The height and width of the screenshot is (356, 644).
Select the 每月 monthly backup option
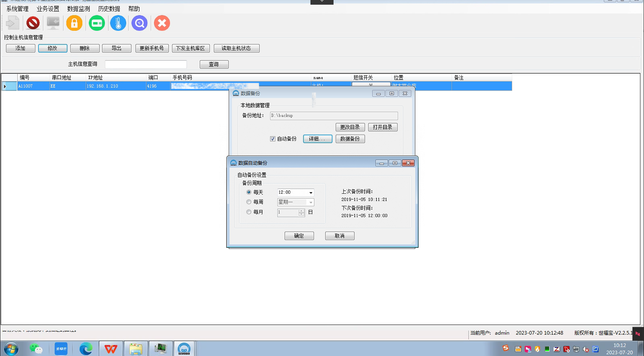249,212
